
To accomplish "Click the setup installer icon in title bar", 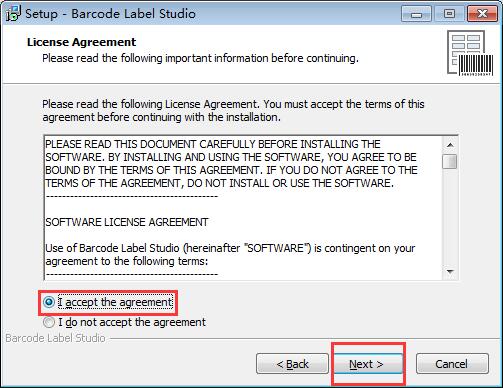I will tap(13, 14).
